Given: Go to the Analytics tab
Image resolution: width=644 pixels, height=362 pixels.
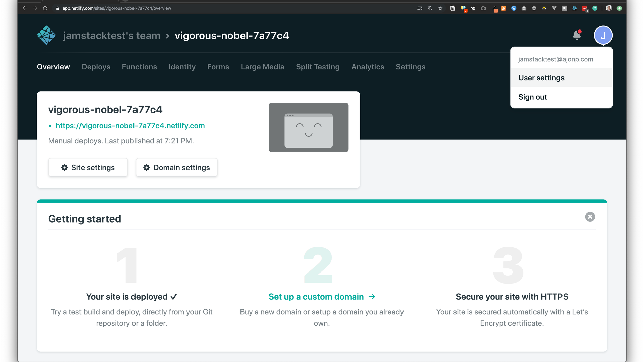Looking at the screenshot, I should (368, 67).
